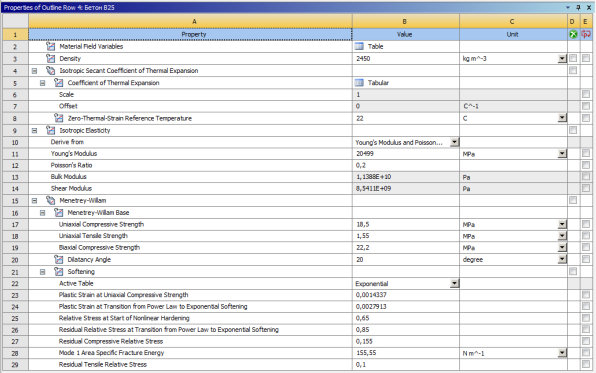Viewport: 596px width, 373px height.
Task: Click the red parameter icon in column E header
Action: pos(586,35)
